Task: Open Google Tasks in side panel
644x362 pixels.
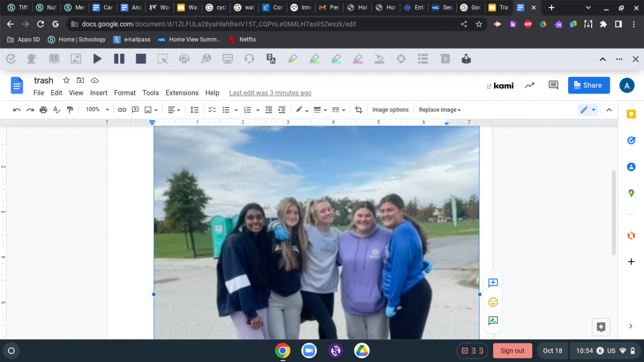Action: [x=631, y=141]
